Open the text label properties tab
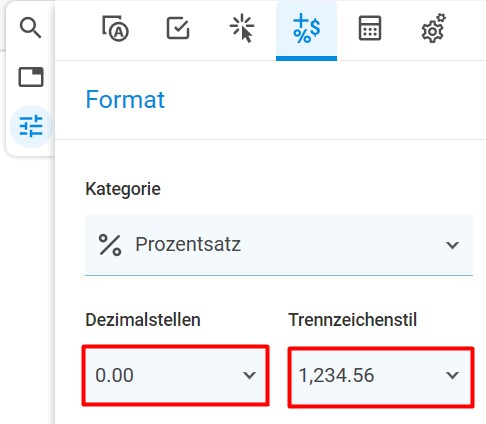The width and height of the screenshot is (486, 424). pyautogui.click(x=115, y=28)
